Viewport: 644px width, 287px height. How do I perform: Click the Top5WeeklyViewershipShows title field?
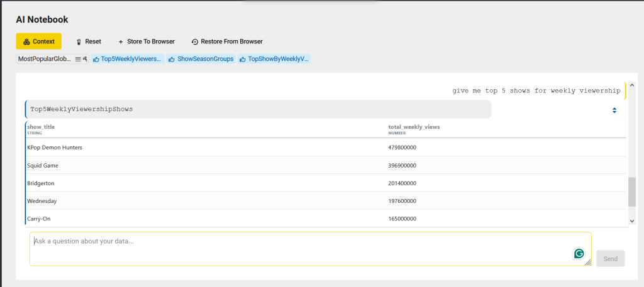pos(258,109)
